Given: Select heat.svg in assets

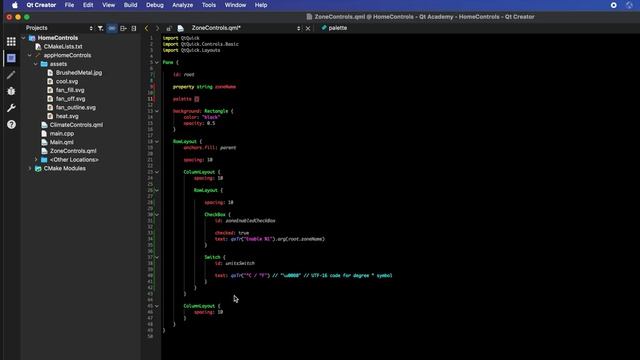Looking at the screenshot, I should click(67, 116).
